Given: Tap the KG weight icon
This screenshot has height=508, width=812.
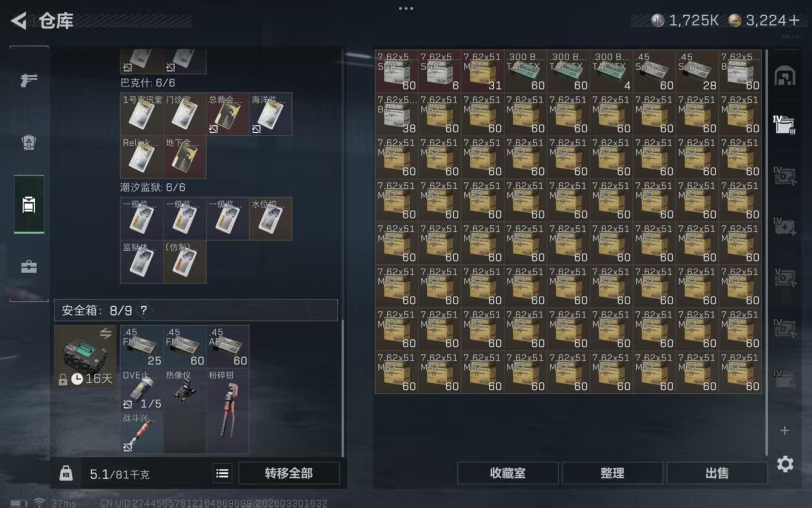Looking at the screenshot, I should pyautogui.click(x=66, y=473).
